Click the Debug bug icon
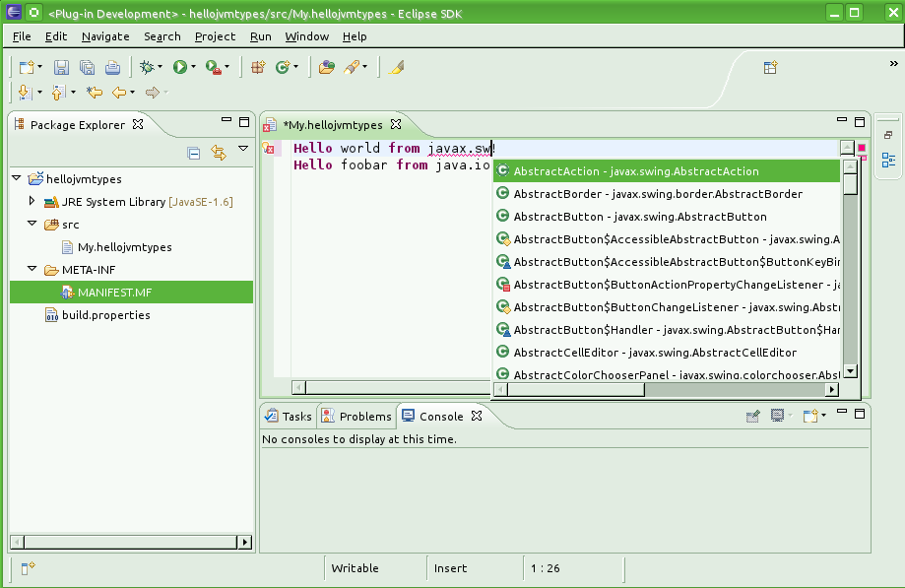The height and width of the screenshot is (588, 905). [147, 67]
